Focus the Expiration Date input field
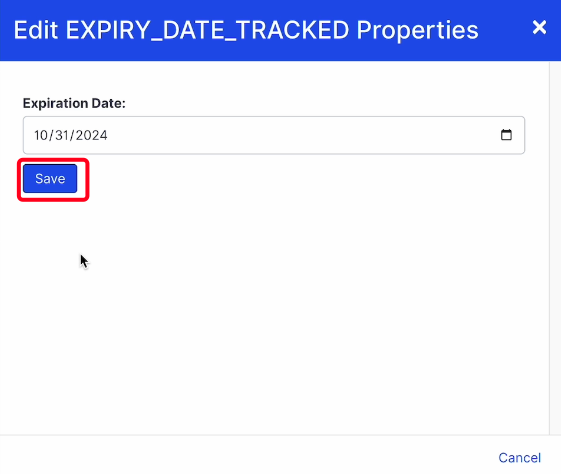 point(274,135)
